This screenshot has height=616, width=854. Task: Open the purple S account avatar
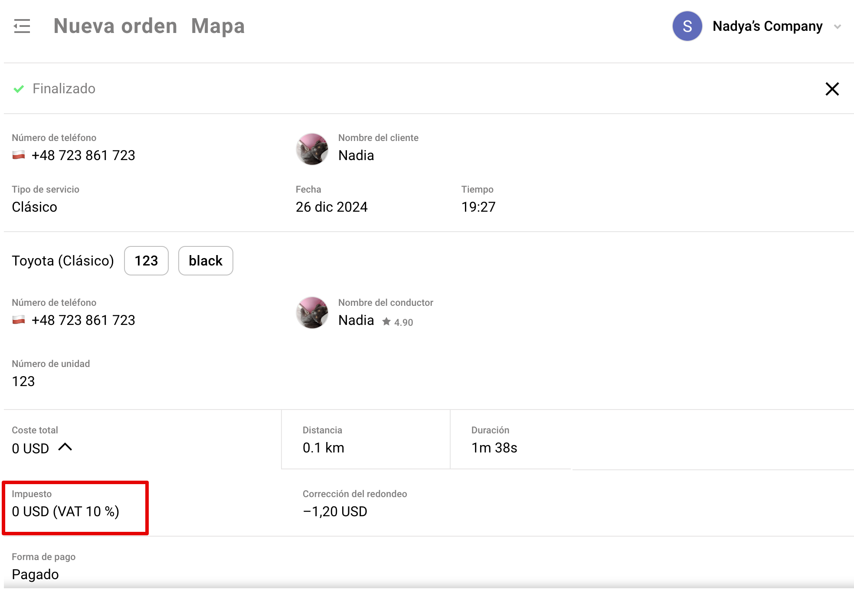[687, 26]
